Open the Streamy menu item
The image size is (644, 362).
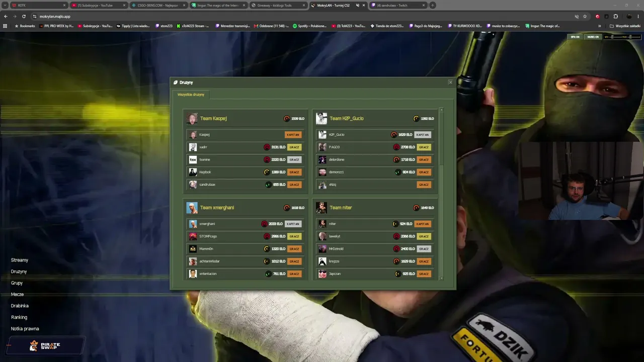click(20, 260)
